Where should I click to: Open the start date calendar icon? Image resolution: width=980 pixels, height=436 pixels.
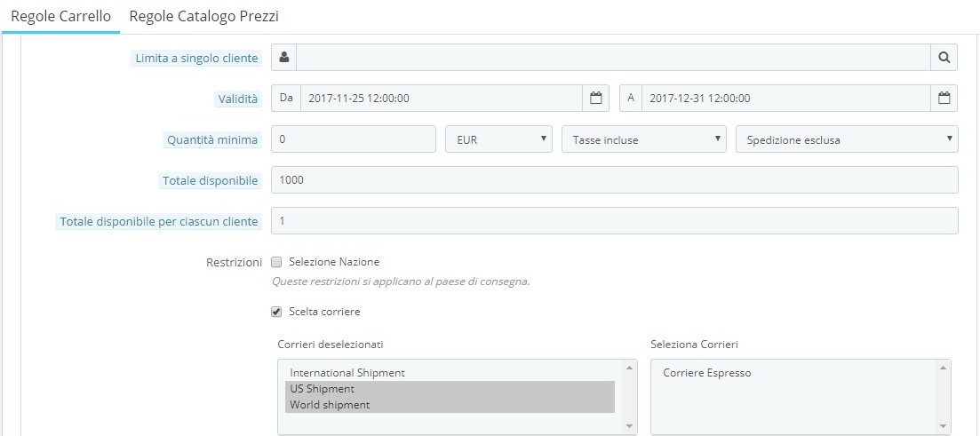(595, 98)
